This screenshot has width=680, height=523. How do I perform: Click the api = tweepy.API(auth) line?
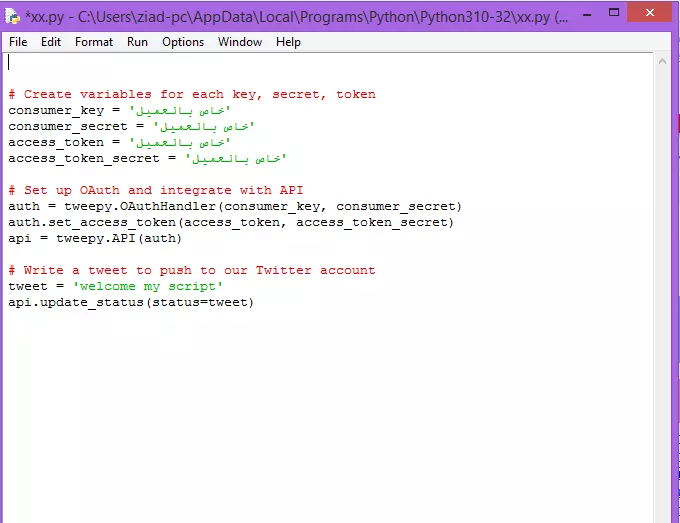click(x=95, y=239)
